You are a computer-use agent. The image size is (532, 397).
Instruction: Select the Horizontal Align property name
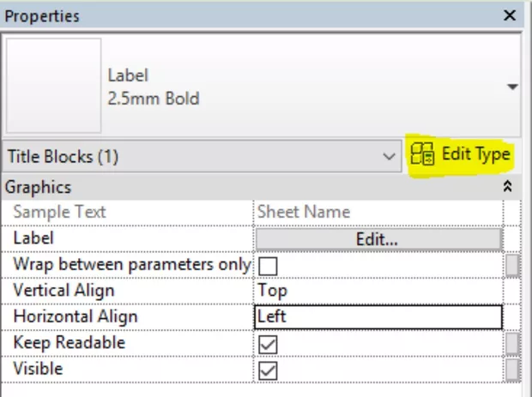(76, 317)
